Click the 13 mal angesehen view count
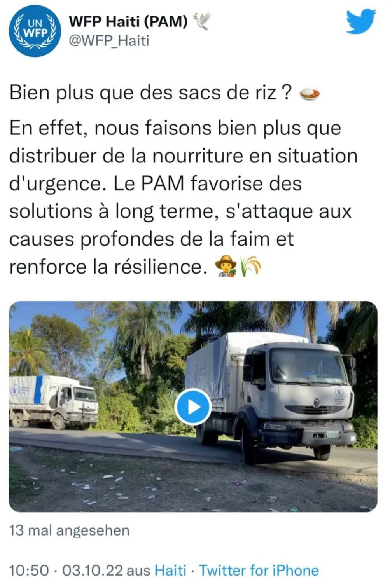 69,530
